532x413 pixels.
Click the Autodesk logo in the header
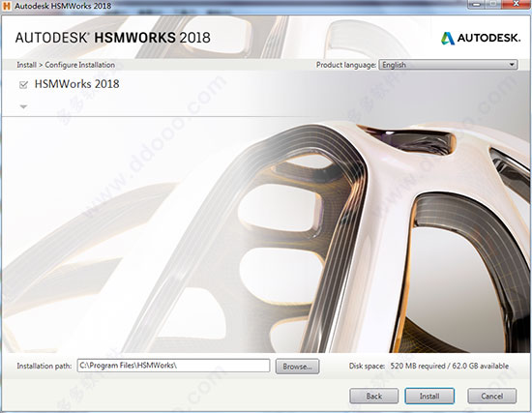[x=481, y=38]
